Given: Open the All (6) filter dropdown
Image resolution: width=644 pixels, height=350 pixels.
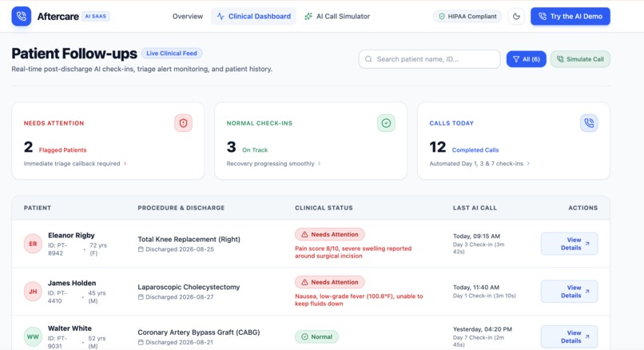Looking at the screenshot, I should click(526, 59).
